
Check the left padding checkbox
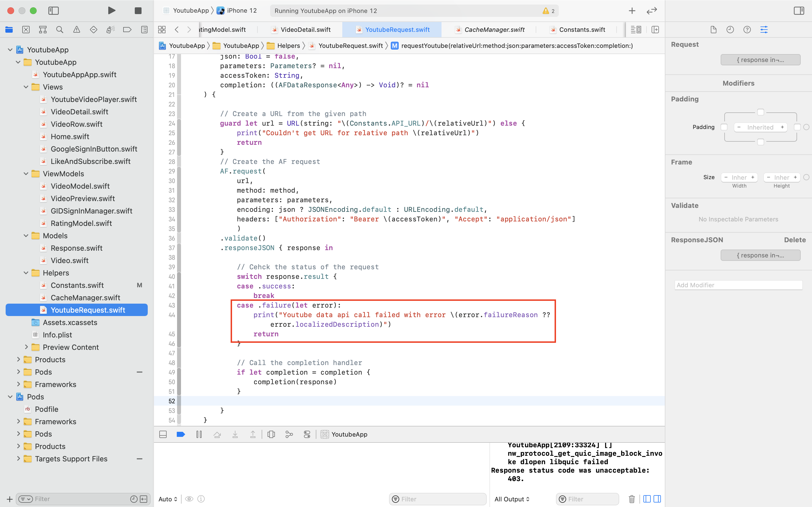724,127
